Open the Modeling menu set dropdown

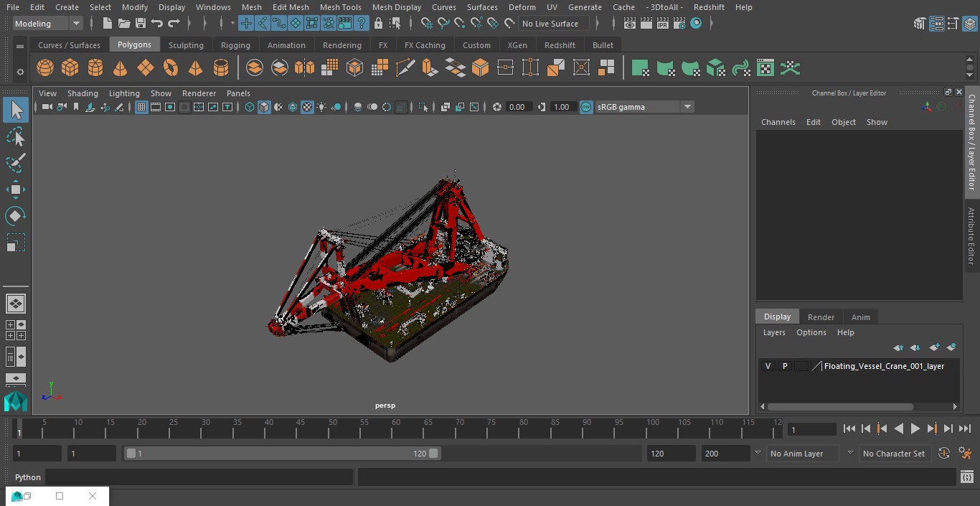[48, 24]
